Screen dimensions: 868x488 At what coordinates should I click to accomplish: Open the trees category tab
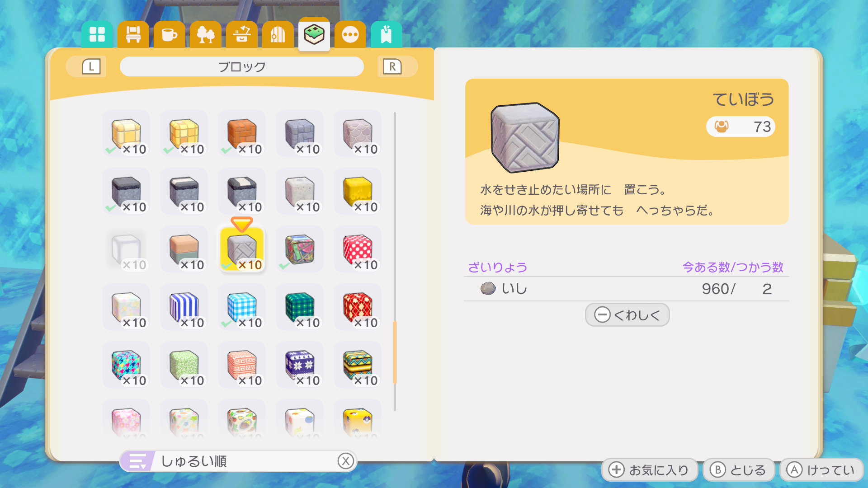205,34
